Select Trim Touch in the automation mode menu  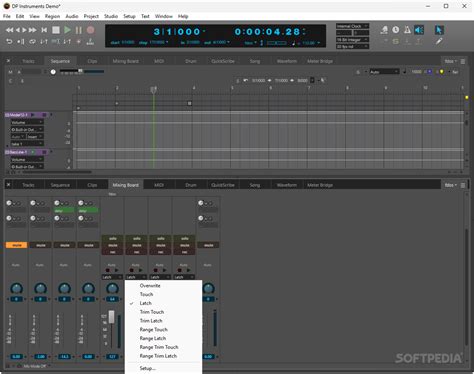coord(163,312)
